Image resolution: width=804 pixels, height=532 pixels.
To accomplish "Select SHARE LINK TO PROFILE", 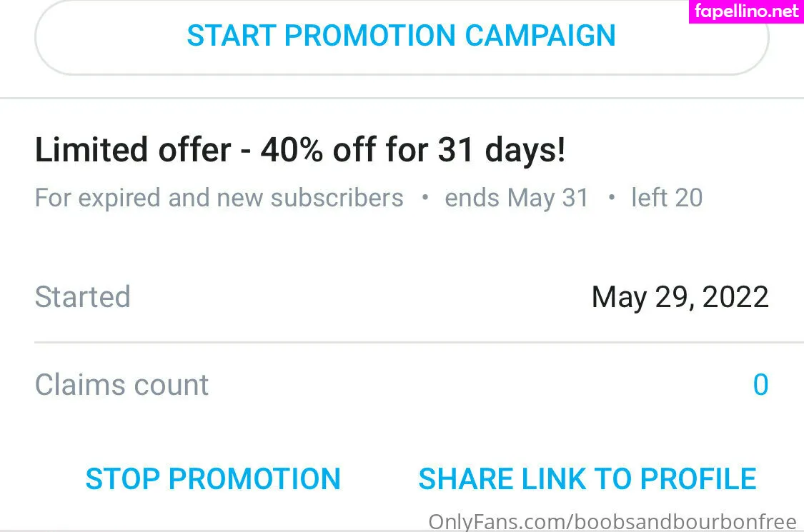I will pyautogui.click(x=587, y=478).
